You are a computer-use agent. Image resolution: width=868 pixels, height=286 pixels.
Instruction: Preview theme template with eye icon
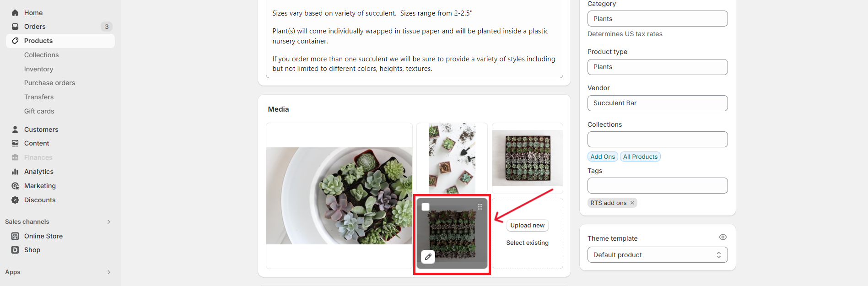(x=723, y=237)
